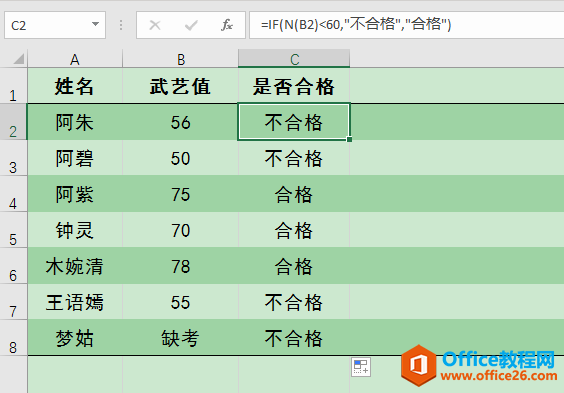The height and width of the screenshot is (393, 564).
Task: Click the formula bar options dots
Action: pos(121,25)
